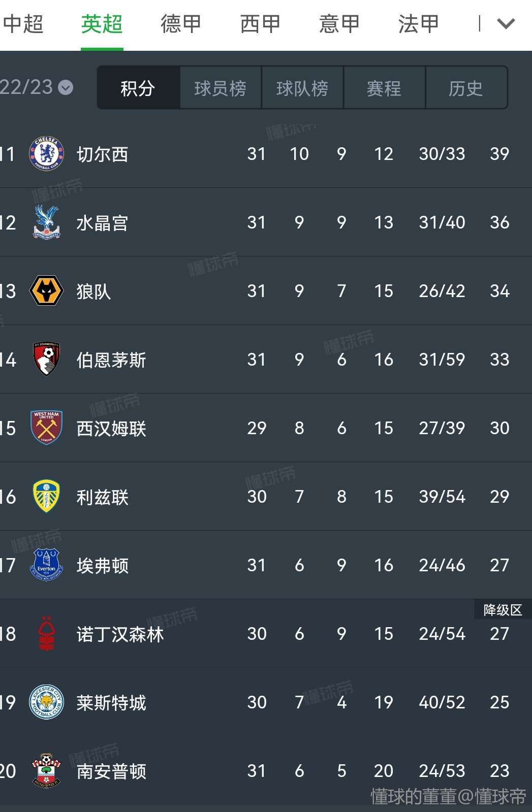The image size is (532, 812).
Task: Show the 历史 history segment
Action: tap(466, 88)
